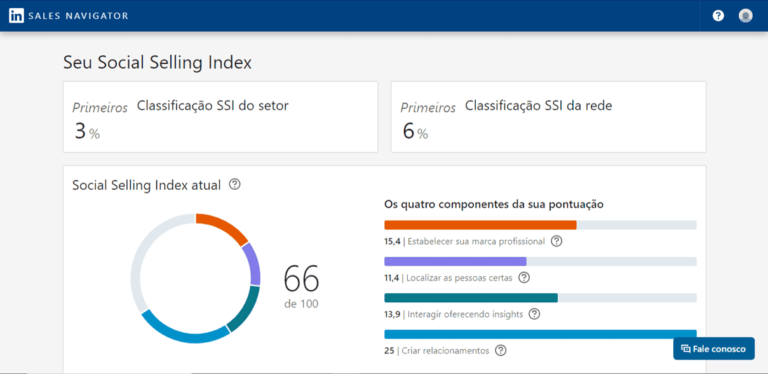Screen dimensions: 768x374
Task: Click the 15,4 score value
Action: click(x=393, y=242)
